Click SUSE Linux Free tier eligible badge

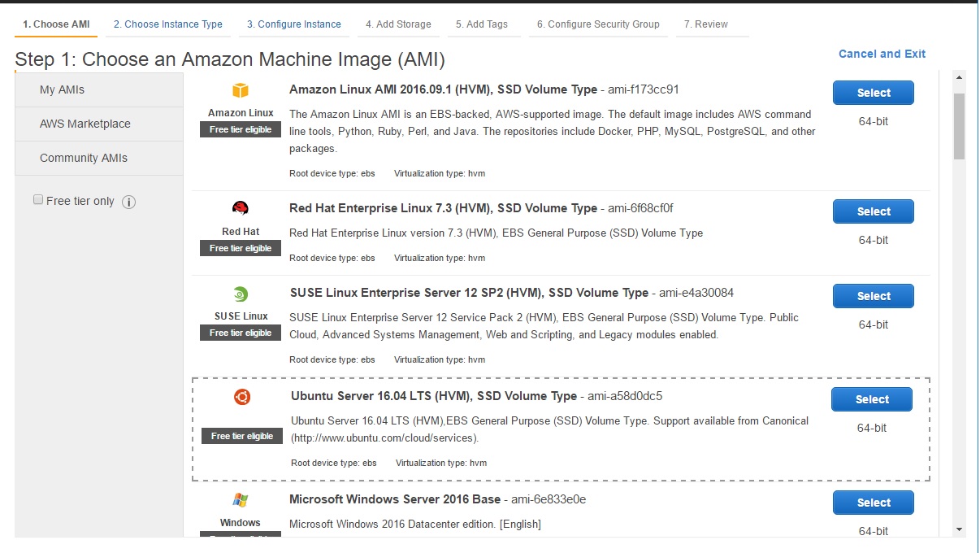(241, 333)
